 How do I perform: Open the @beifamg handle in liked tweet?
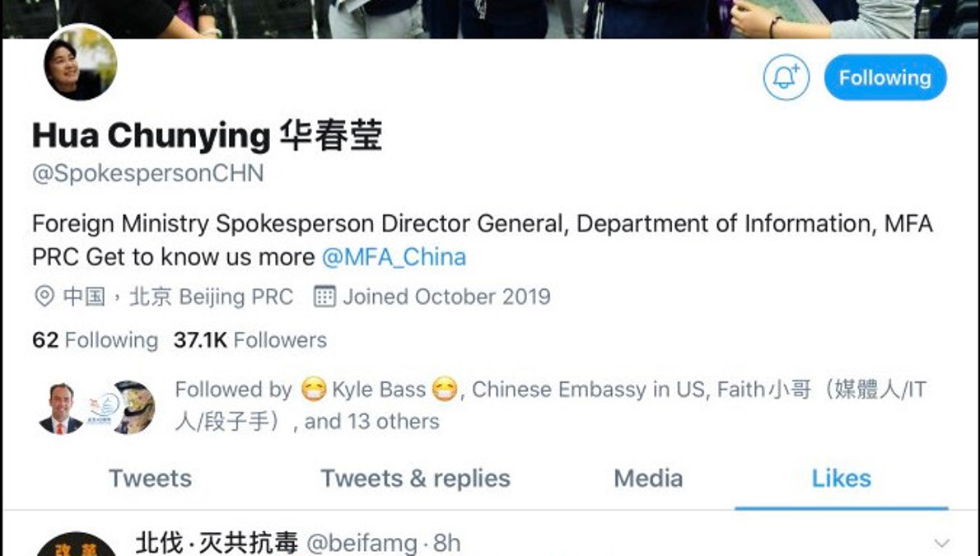(362, 544)
